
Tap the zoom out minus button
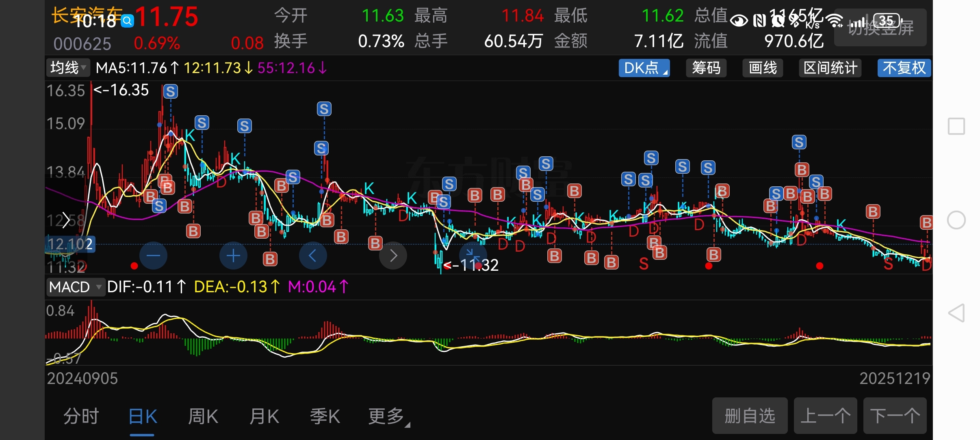(x=153, y=256)
